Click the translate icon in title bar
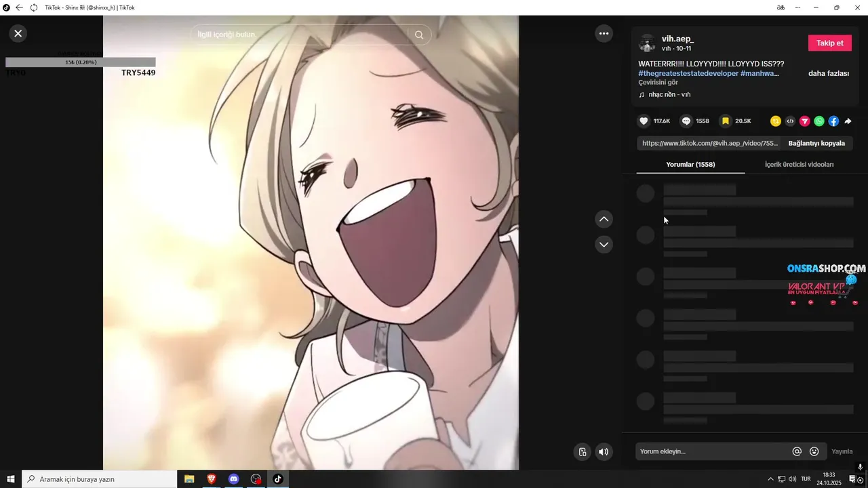 [x=780, y=7]
